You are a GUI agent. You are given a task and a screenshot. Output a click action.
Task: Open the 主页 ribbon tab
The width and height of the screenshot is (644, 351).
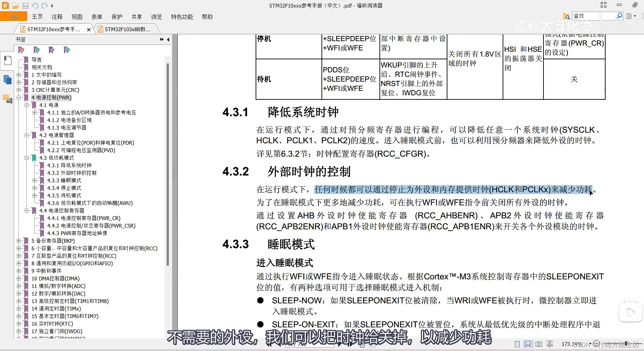coord(37,17)
